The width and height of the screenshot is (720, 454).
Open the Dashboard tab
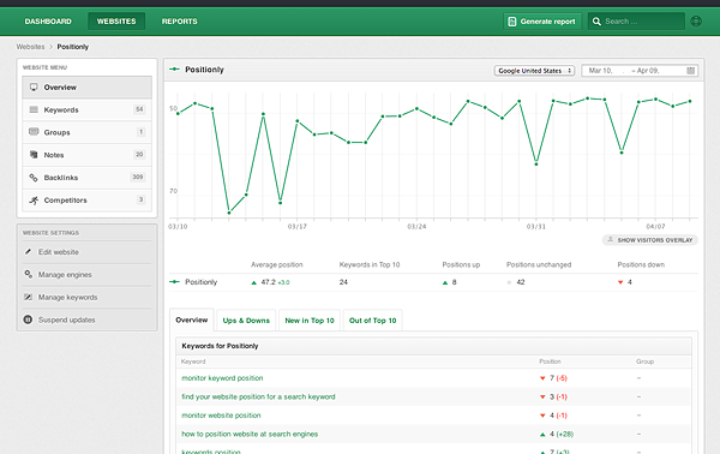(48, 21)
